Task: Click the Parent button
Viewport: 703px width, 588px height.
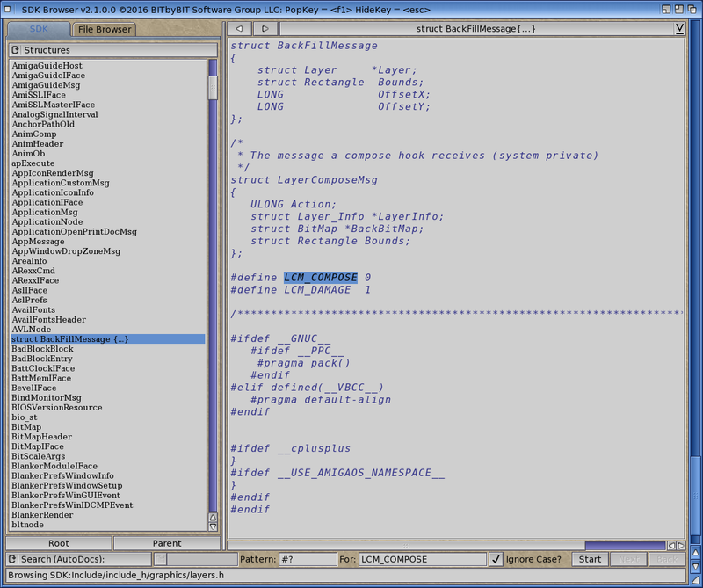Action: pos(167,543)
